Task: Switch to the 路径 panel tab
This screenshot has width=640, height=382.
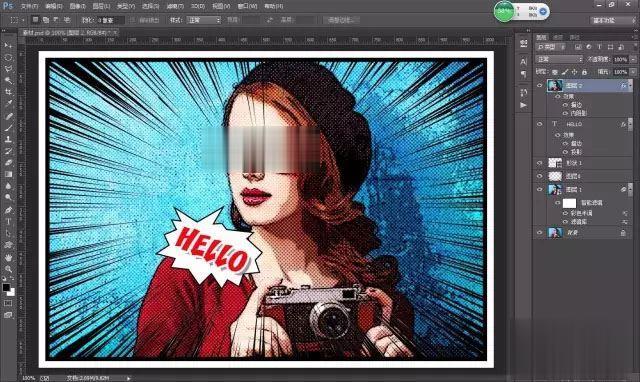Action: click(574, 37)
